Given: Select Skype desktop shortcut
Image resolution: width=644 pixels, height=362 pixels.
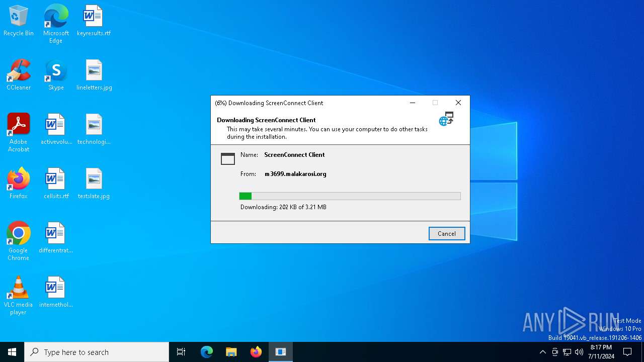Looking at the screenshot, I should (x=56, y=75).
